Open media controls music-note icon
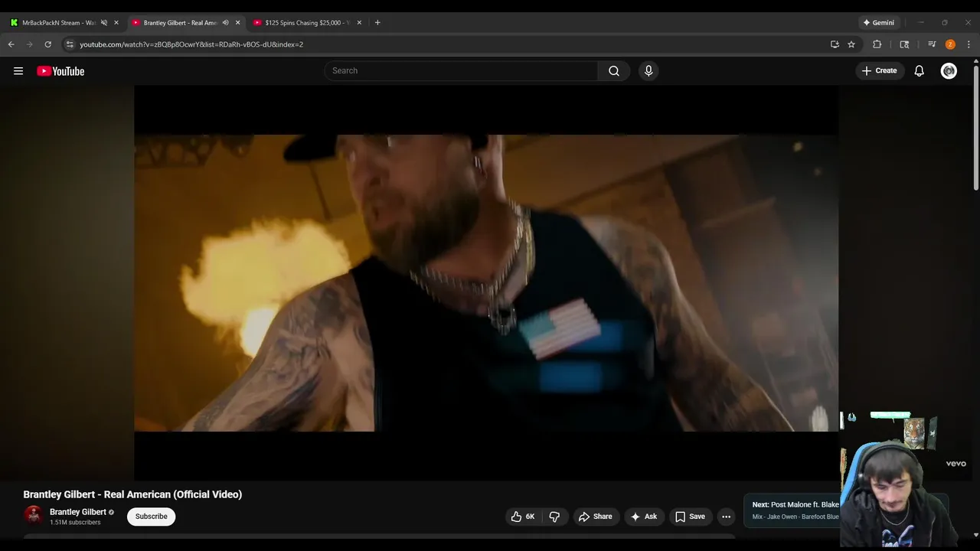Image resolution: width=980 pixels, height=551 pixels. coord(932,44)
